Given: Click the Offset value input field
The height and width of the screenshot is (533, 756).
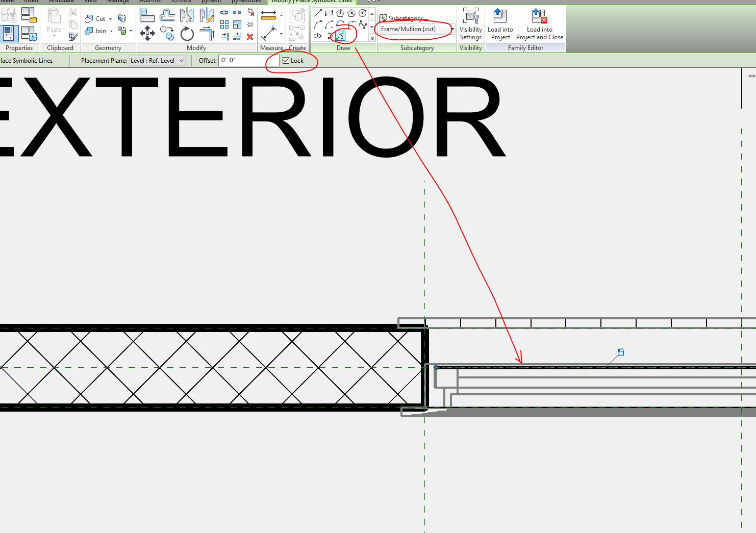Looking at the screenshot, I should pyautogui.click(x=249, y=61).
